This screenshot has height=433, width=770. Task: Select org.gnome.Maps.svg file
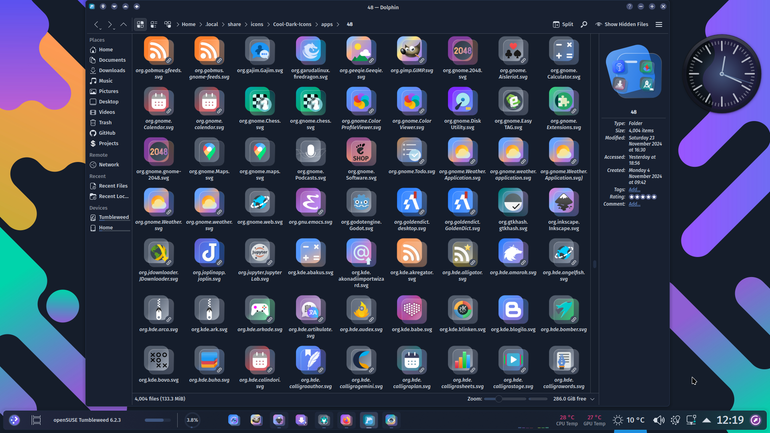tap(209, 159)
